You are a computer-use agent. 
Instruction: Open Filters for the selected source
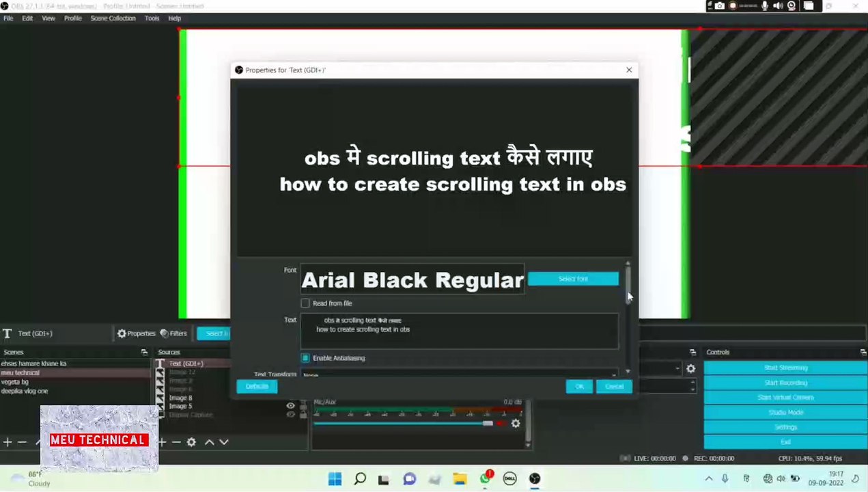pos(173,333)
